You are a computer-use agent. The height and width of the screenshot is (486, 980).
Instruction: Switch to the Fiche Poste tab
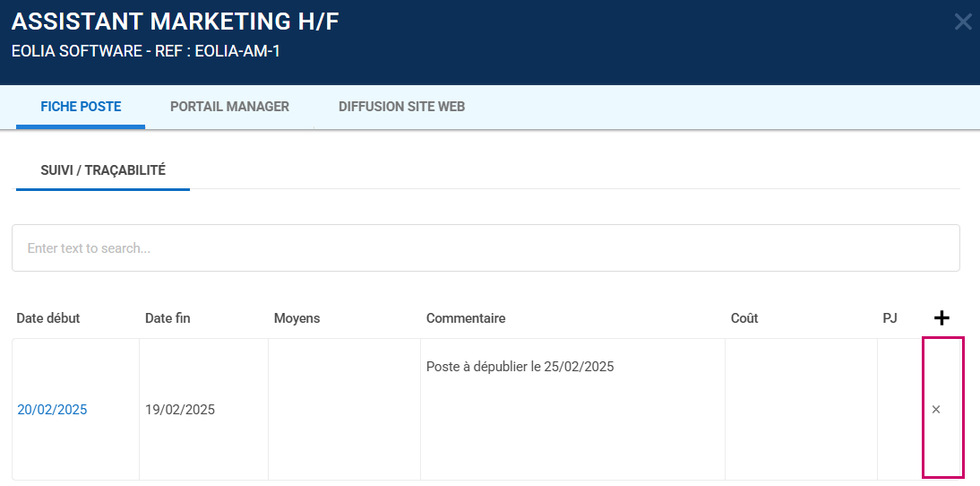[x=81, y=107]
